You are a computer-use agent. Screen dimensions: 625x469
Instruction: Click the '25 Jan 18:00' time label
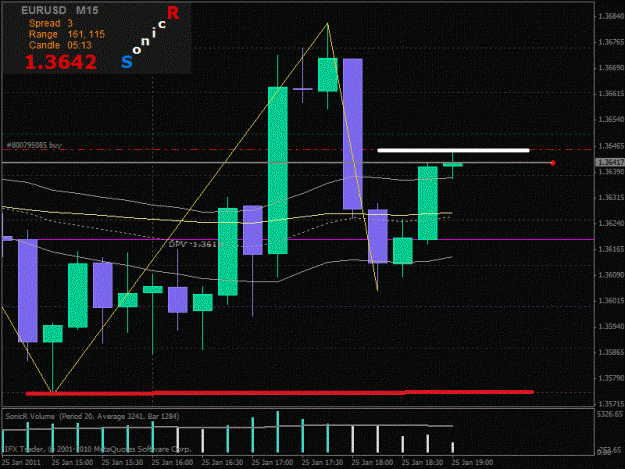click(x=372, y=462)
